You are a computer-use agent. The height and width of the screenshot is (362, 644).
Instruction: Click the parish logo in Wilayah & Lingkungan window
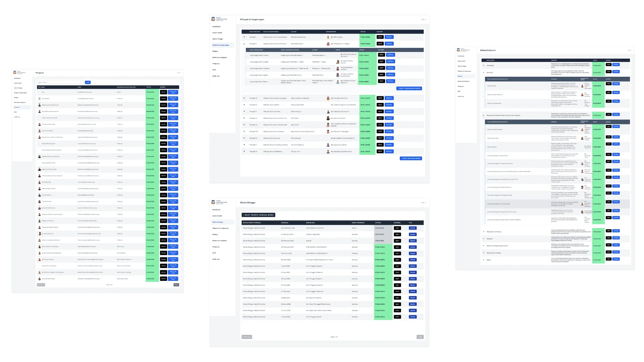coord(213,19)
